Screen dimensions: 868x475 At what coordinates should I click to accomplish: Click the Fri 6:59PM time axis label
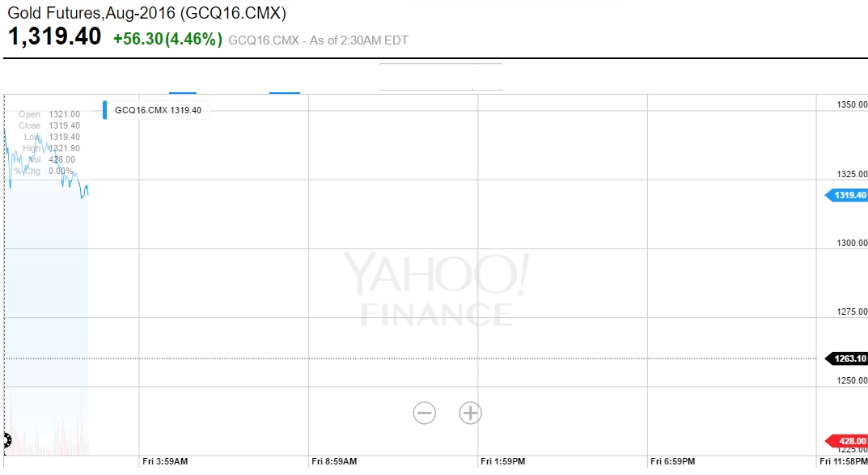[672, 462]
